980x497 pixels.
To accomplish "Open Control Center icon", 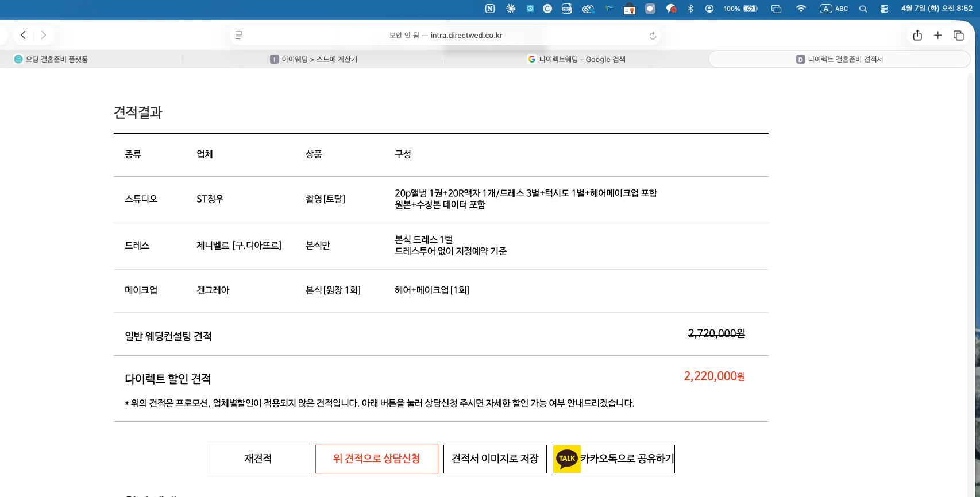I will click(884, 9).
